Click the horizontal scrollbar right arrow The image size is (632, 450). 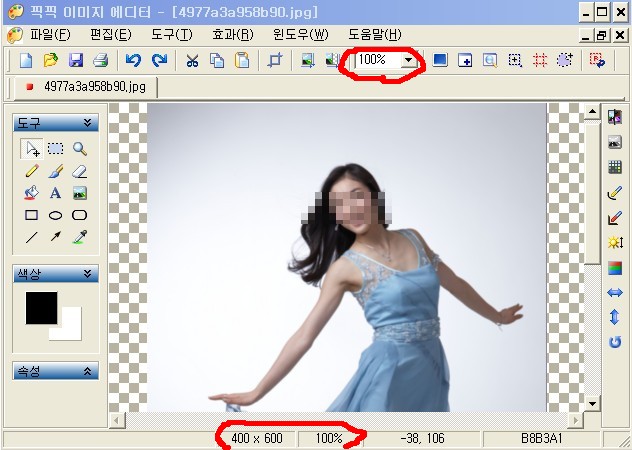pyautogui.click(x=576, y=421)
